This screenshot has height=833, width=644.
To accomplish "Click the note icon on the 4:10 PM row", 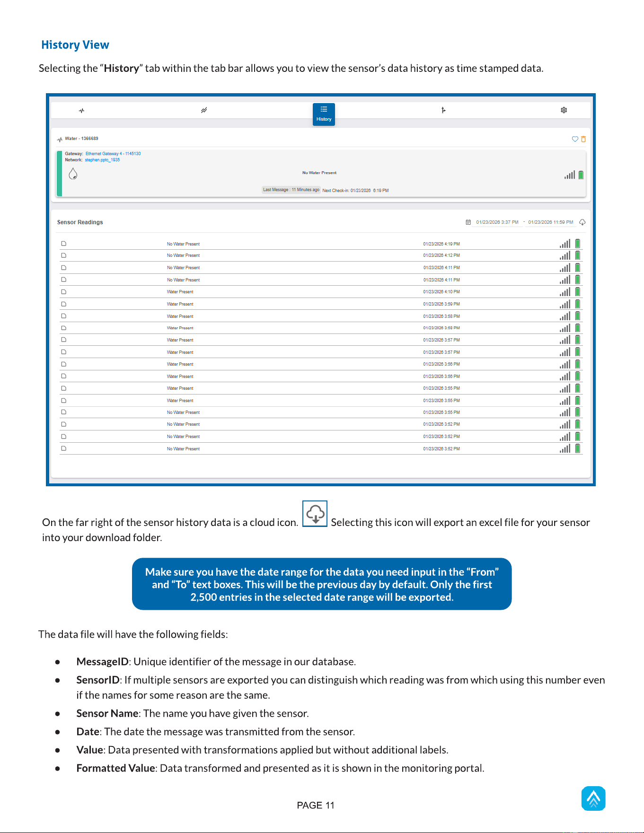I will (63, 292).
